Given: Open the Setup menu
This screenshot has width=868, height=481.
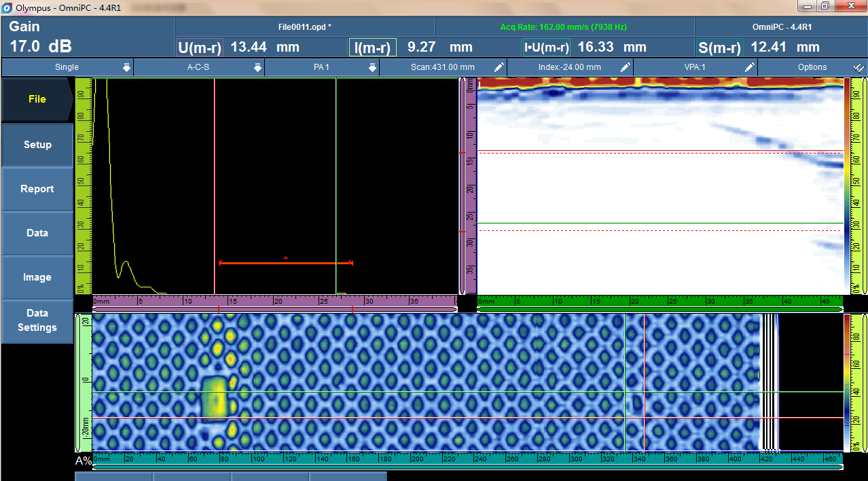Looking at the screenshot, I should coord(37,145).
